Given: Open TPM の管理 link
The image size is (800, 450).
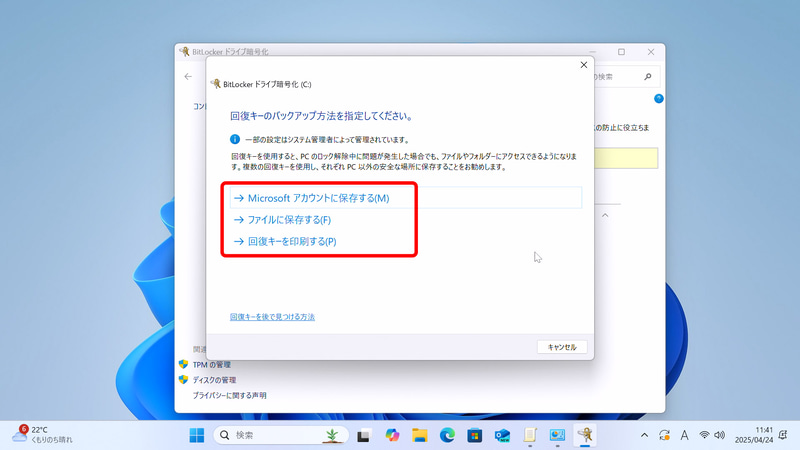Looking at the screenshot, I should click(212, 365).
